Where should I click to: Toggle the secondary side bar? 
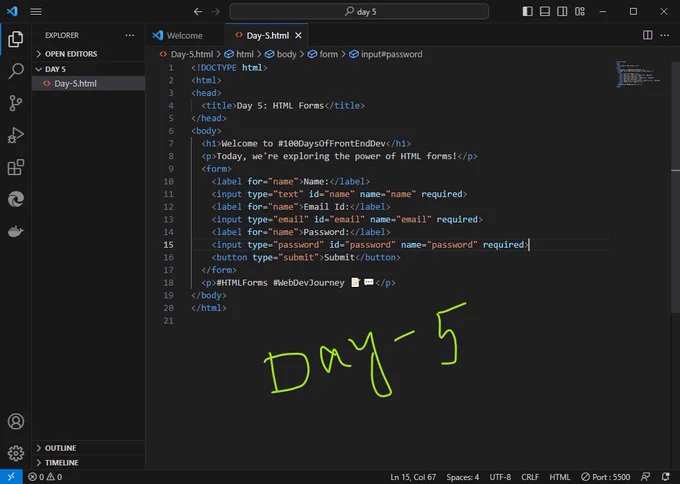pyautogui.click(x=562, y=11)
